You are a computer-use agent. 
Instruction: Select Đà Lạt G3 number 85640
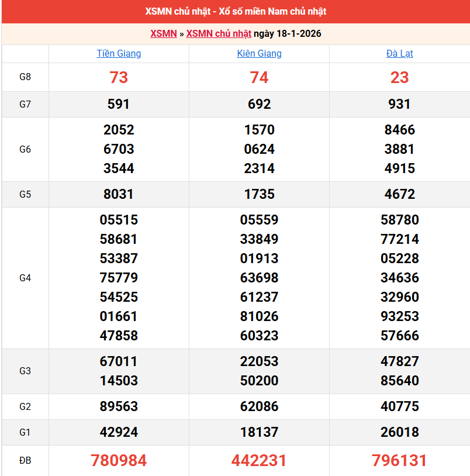(399, 381)
